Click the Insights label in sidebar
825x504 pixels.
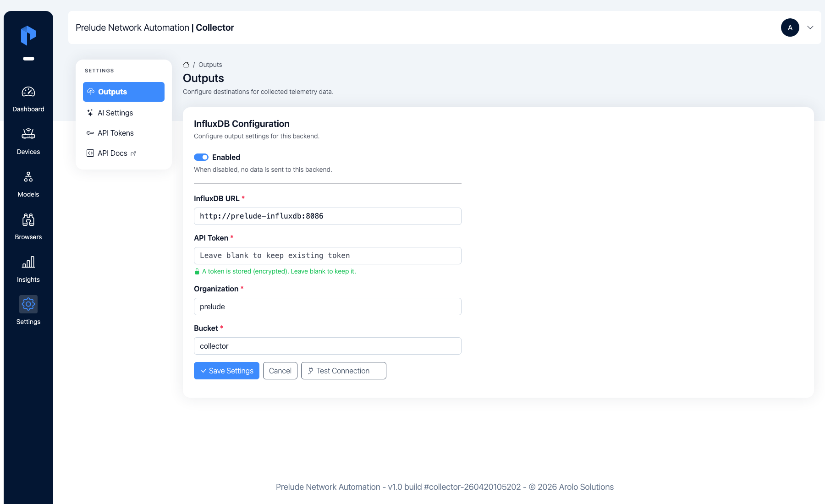28,279
